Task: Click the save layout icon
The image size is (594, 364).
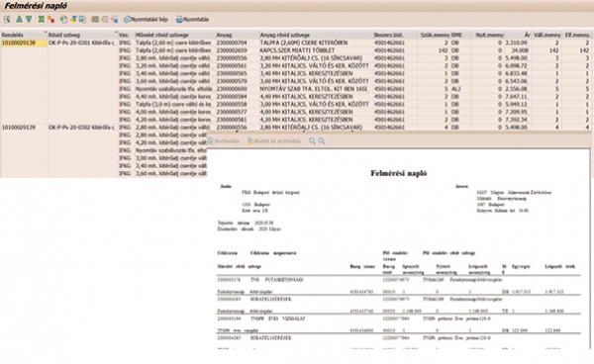Action: pos(114,20)
